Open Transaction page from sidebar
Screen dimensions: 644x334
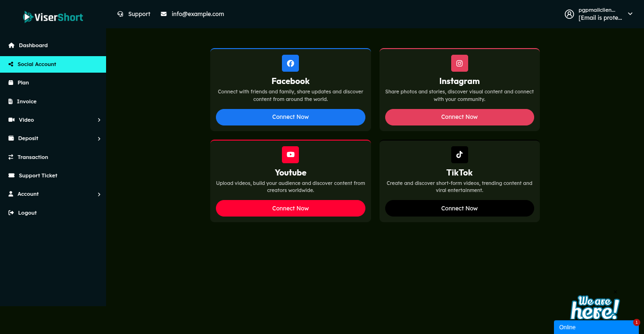tap(33, 157)
